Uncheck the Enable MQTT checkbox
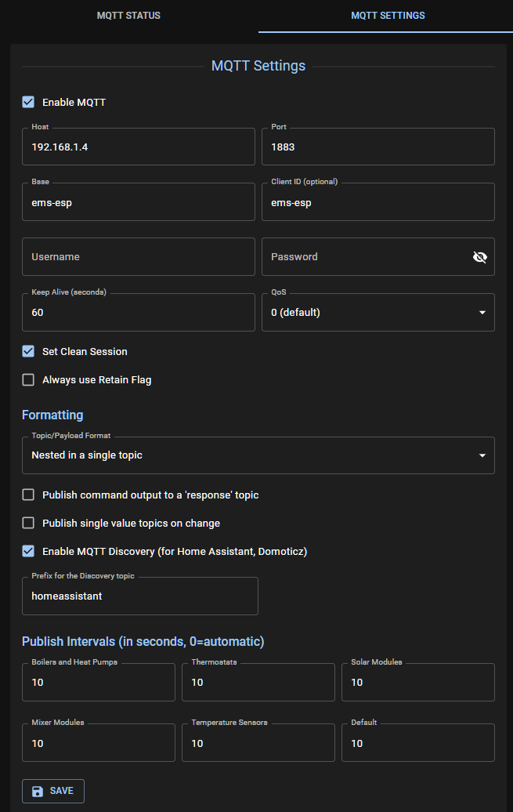 click(x=28, y=102)
